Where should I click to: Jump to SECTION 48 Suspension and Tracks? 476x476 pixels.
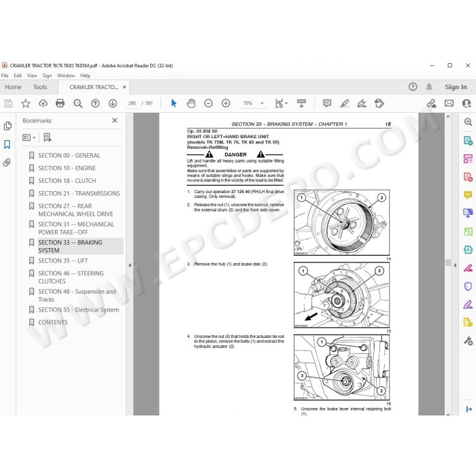click(x=77, y=295)
